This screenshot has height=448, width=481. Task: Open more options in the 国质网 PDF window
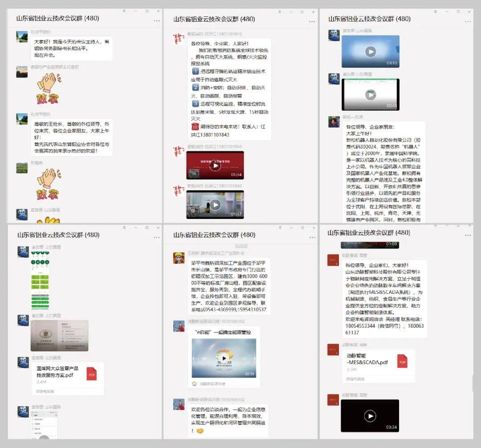(x=156, y=237)
